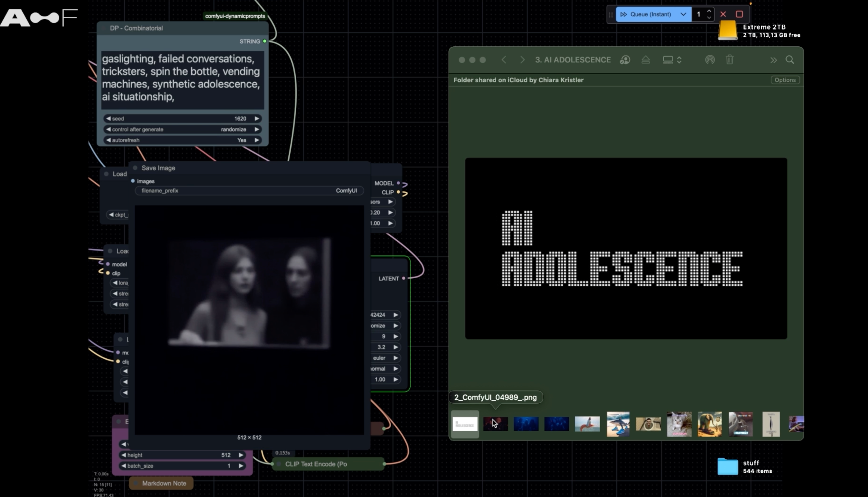Screen dimensions: 868x497
Task: Click the right arrow next to 42424
Action: point(395,315)
